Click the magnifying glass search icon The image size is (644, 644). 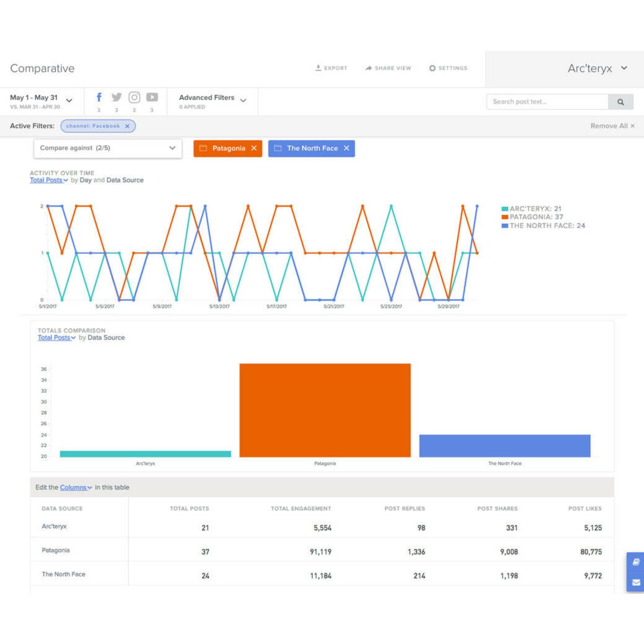click(620, 101)
